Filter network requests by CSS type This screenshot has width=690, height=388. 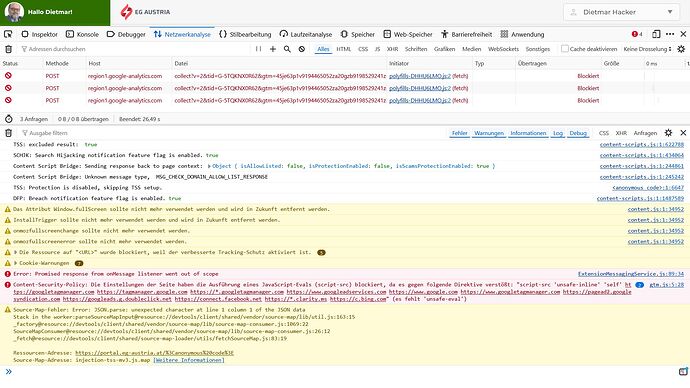coord(363,49)
